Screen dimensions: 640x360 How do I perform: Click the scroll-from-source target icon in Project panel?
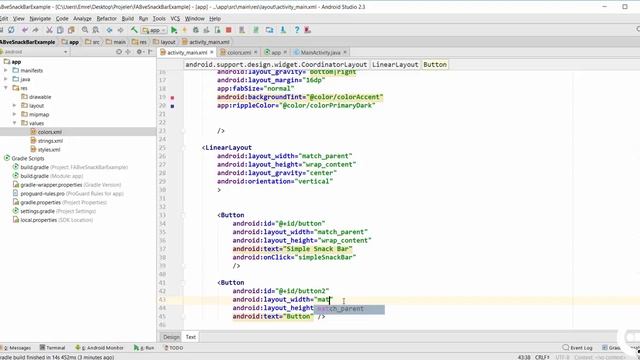pyautogui.click(x=119, y=52)
